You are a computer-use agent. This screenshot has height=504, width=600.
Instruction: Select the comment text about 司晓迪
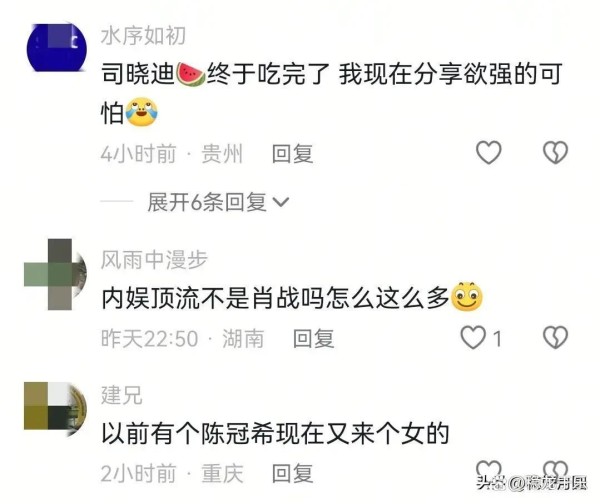click(332, 93)
